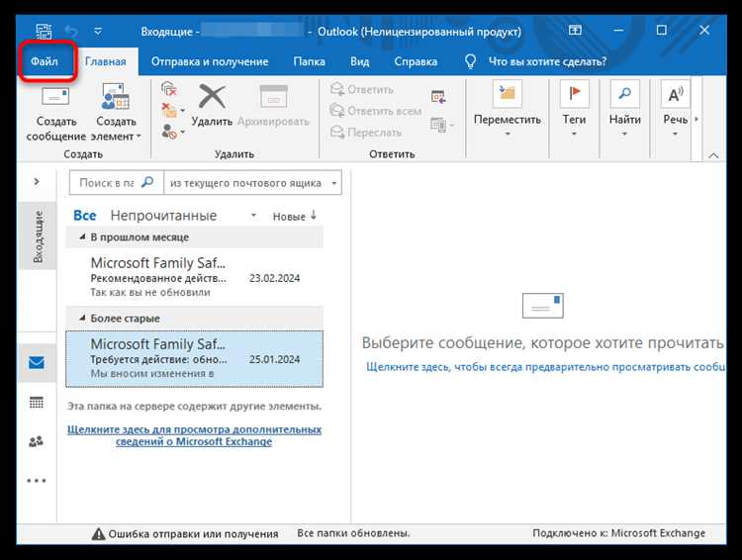This screenshot has height=560, width=742.
Task: Open the Quick Access Toolbar customize dropdown
Action: [98, 32]
